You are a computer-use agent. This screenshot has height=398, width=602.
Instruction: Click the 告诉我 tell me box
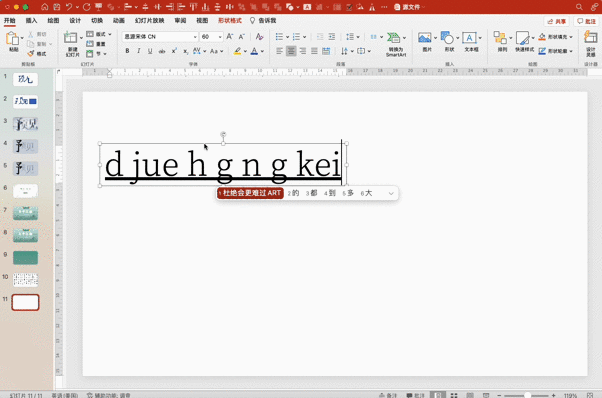(x=263, y=21)
